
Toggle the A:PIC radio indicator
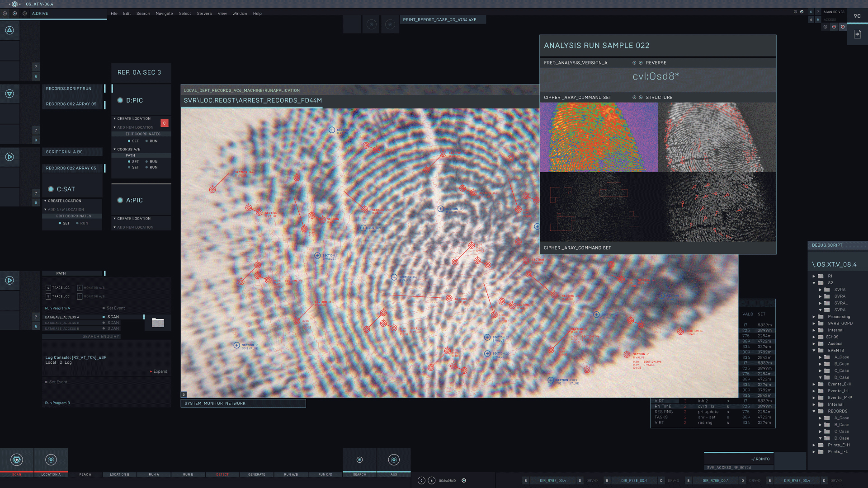click(120, 200)
